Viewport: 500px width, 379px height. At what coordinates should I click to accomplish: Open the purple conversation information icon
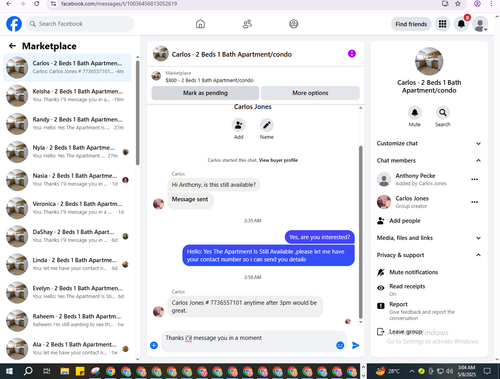[x=352, y=54]
